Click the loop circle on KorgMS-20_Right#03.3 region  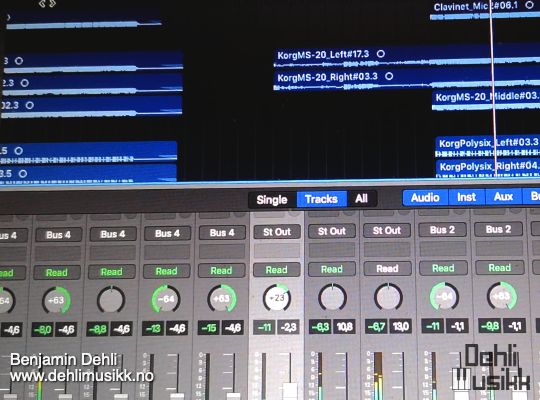click(x=389, y=76)
